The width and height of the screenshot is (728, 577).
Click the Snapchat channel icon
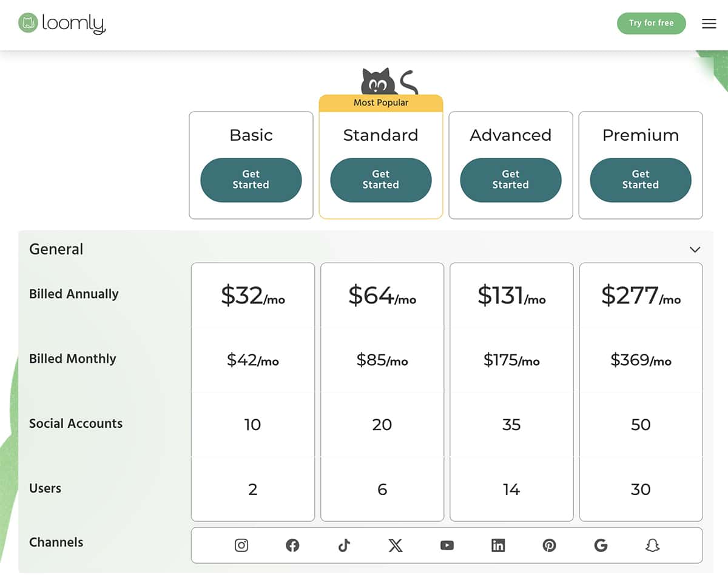click(x=652, y=545)
